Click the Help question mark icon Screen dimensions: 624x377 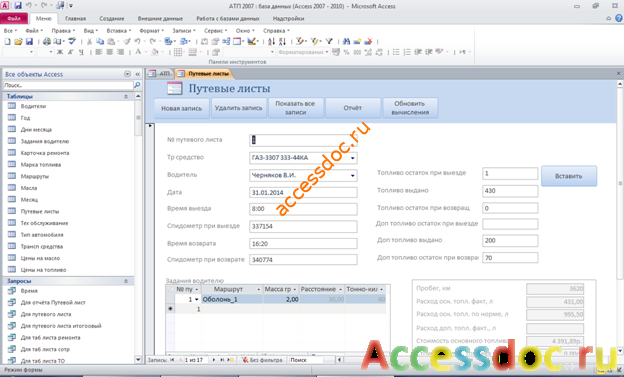pos(619,18)
